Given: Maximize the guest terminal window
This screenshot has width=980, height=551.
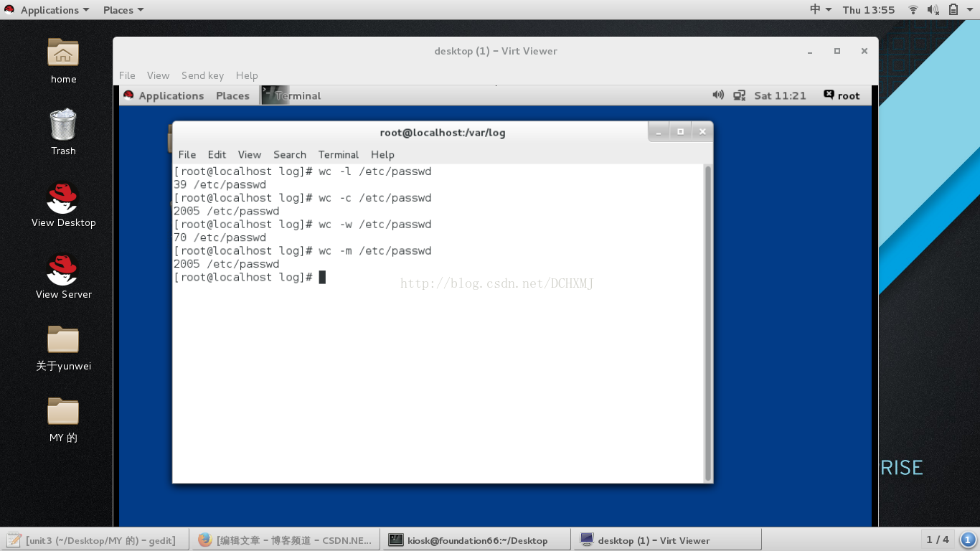Looking at the screenshot, I should coord(680,131).
